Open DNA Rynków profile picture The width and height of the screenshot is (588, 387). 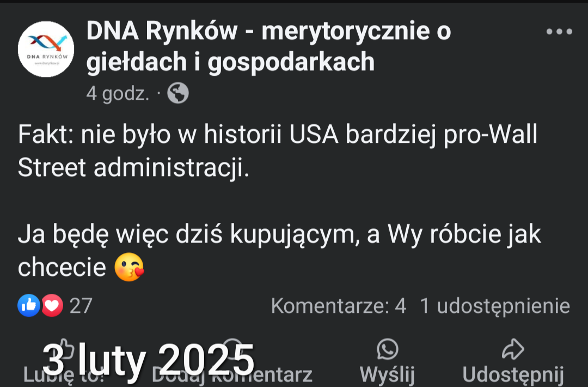46,49
